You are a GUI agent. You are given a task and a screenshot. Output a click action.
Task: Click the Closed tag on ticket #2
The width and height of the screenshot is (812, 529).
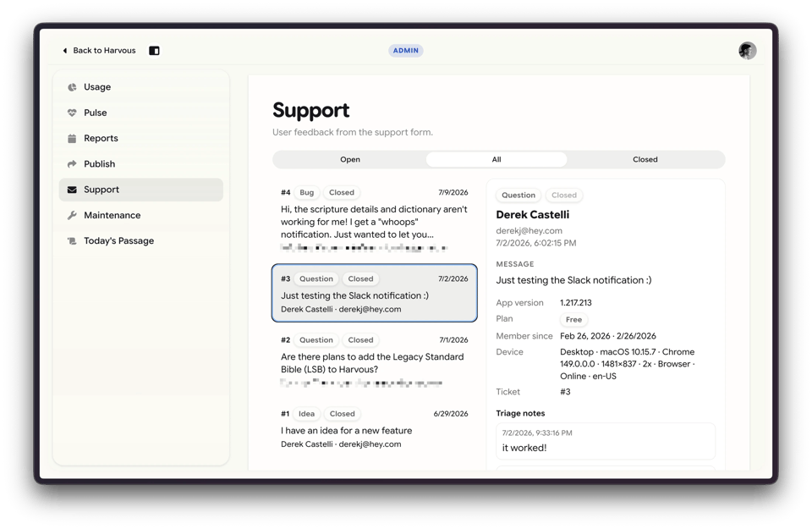point(360,340)
